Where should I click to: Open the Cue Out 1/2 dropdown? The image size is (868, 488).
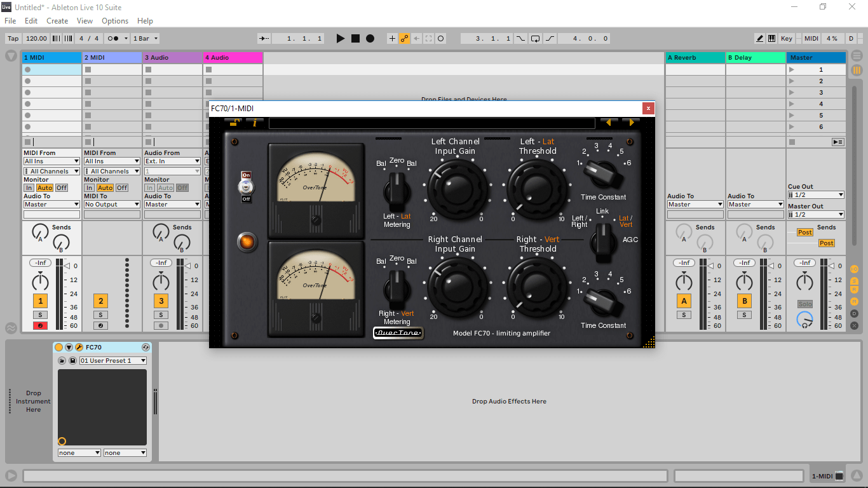point(817,195)
